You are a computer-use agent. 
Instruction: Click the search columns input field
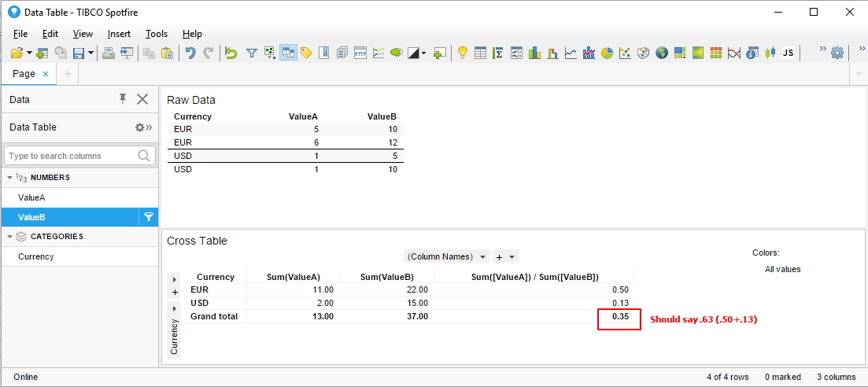click(x=71, y=156)
